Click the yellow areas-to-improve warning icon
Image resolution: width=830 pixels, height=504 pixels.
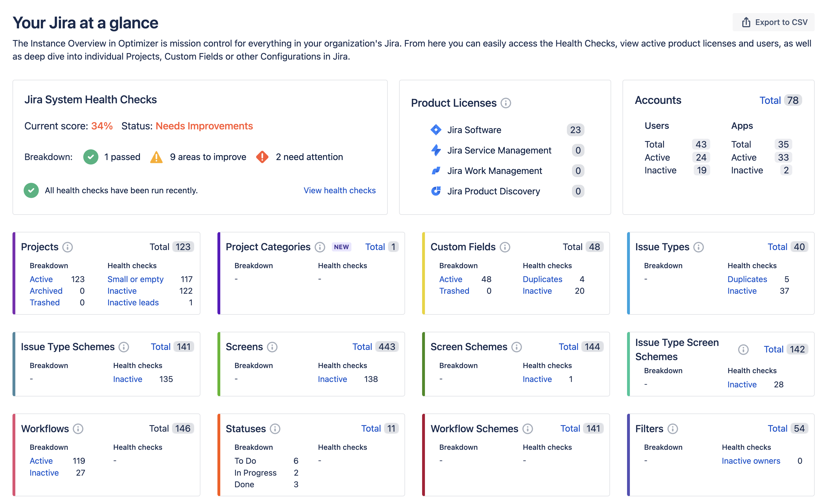[x=156, y=157]
